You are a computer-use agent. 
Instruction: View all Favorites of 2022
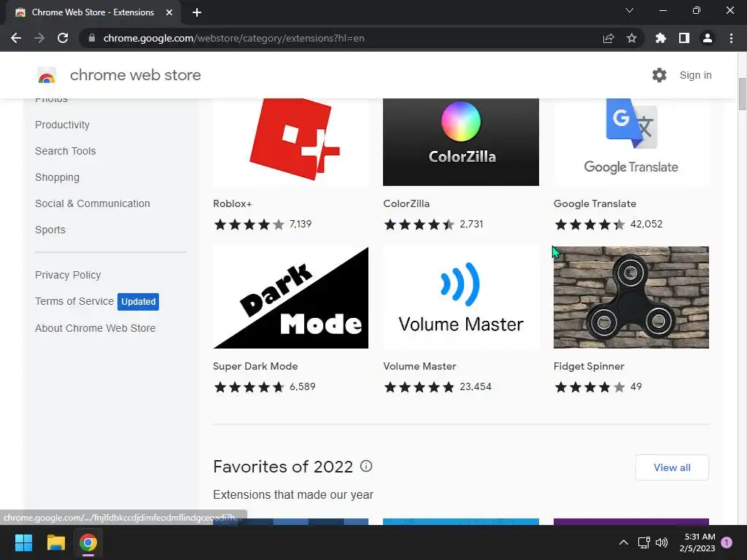coord(672,467)
